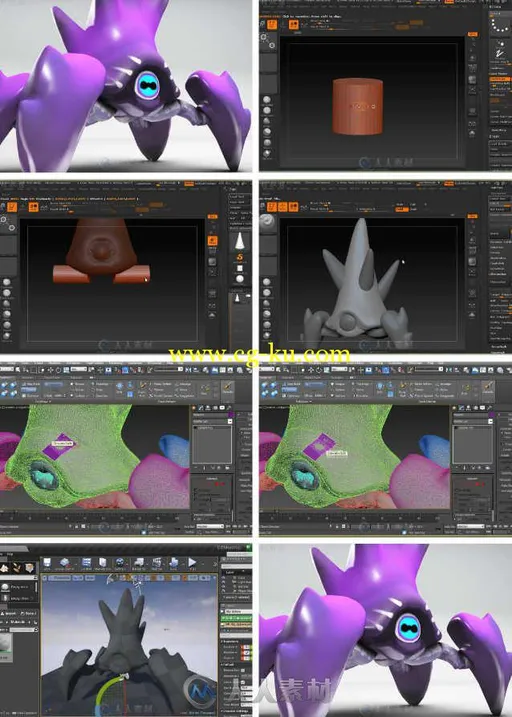
Task: Open viewport options arrow in Unreal viewport
Action: [45, 578]
